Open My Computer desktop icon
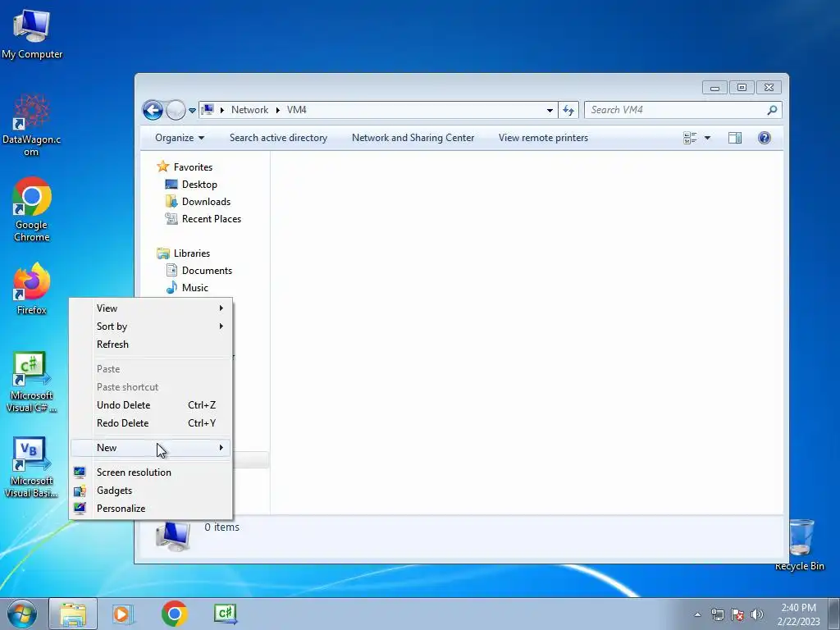This screenshot has height=630, width=840. tap(32, 34)
